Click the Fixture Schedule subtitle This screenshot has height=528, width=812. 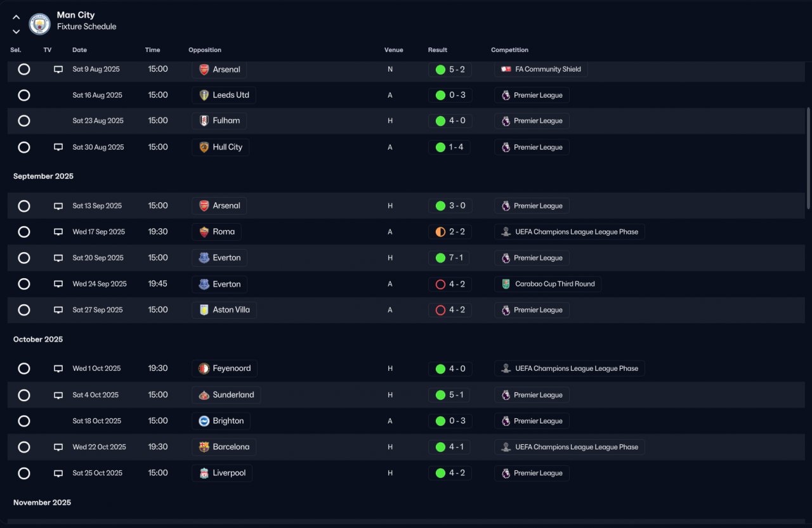coord(86,27)
